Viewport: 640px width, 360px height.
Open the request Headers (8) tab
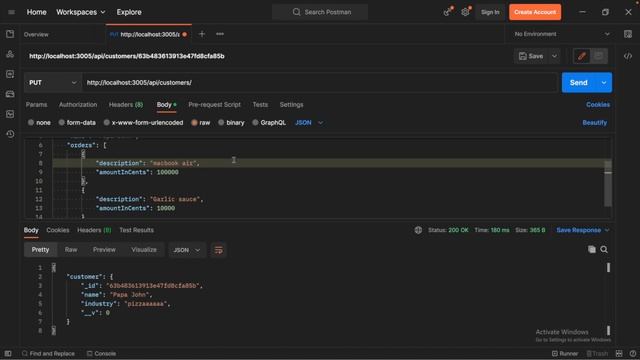[x=126, y=105]
